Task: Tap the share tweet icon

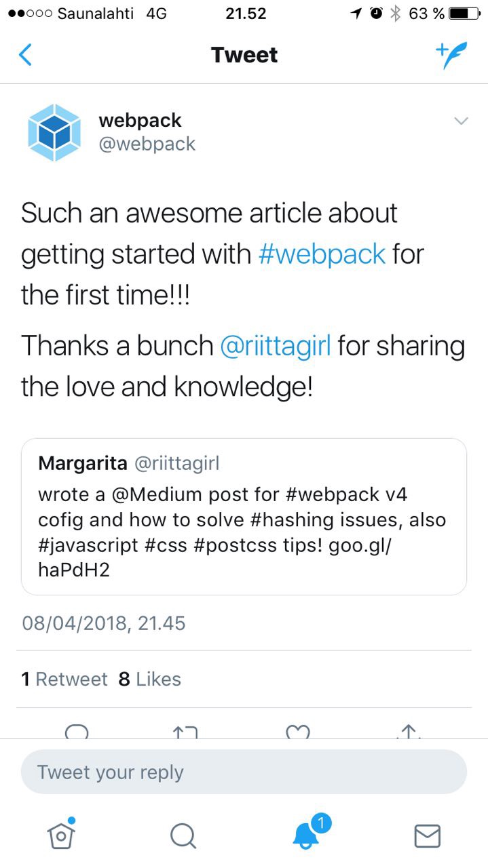Action: [408, 732]
